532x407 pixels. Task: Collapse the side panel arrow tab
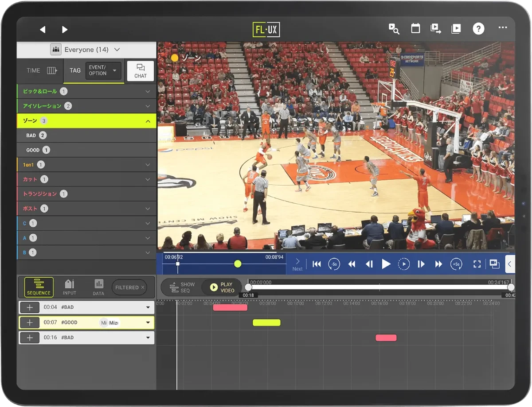[510, 264]
